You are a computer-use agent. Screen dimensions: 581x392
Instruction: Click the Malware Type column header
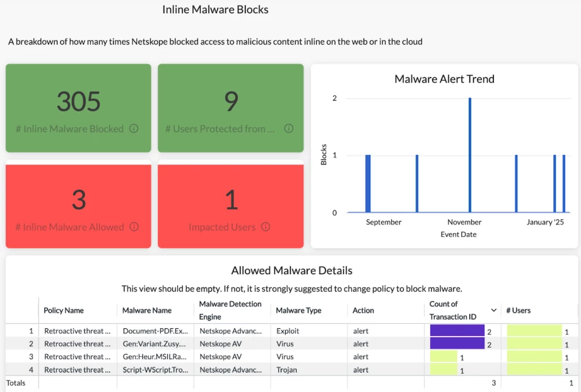pos(298,310)
